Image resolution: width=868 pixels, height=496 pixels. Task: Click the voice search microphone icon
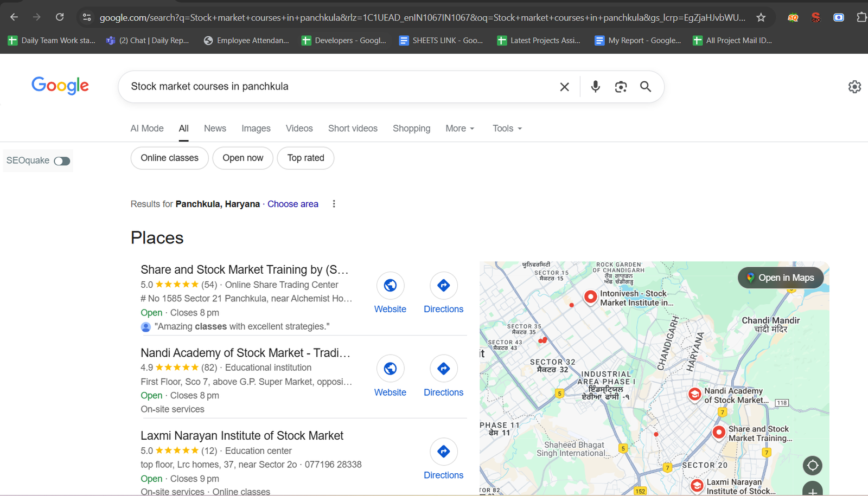coord(595,87)
